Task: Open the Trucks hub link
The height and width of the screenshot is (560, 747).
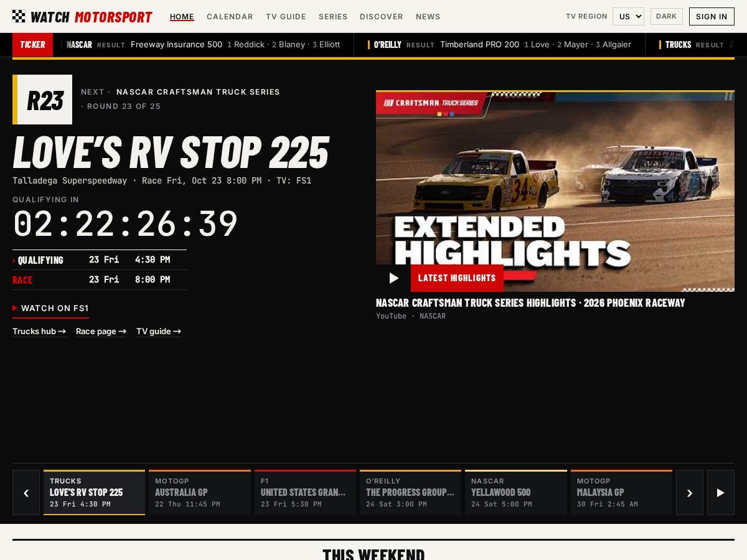Action: coord(39,331)
